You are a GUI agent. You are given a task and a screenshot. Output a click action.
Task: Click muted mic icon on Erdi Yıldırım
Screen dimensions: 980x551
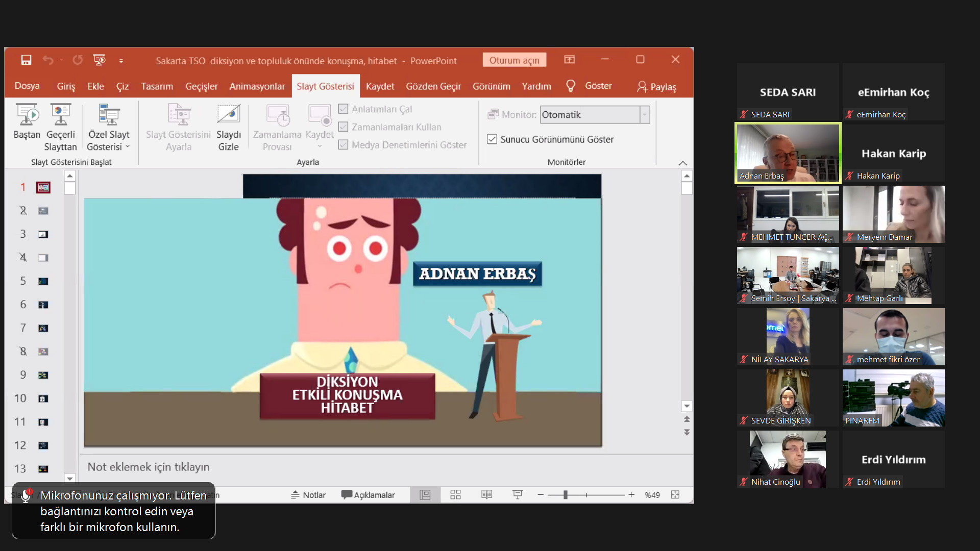pyautogui.click(x=849, y=482)
